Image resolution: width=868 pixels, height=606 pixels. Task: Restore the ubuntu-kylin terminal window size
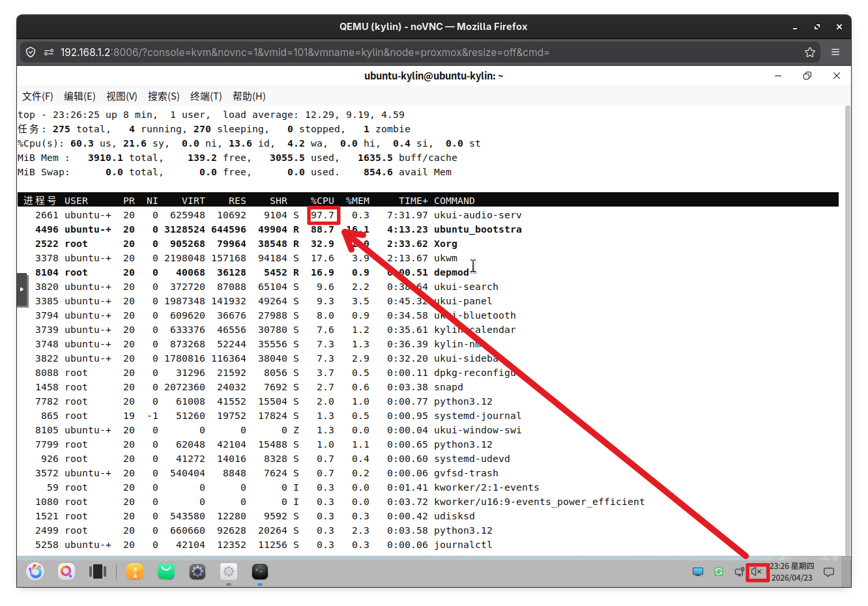(807, 76)
